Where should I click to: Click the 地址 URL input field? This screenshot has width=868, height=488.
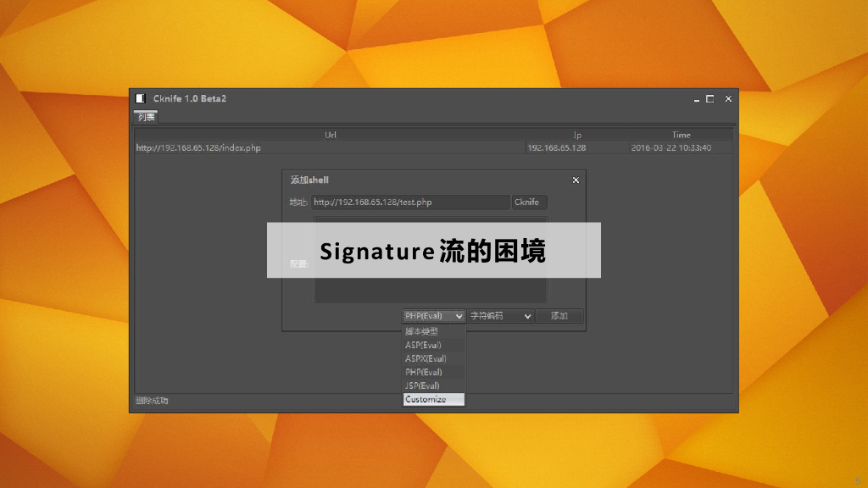(x=410, y=202)
